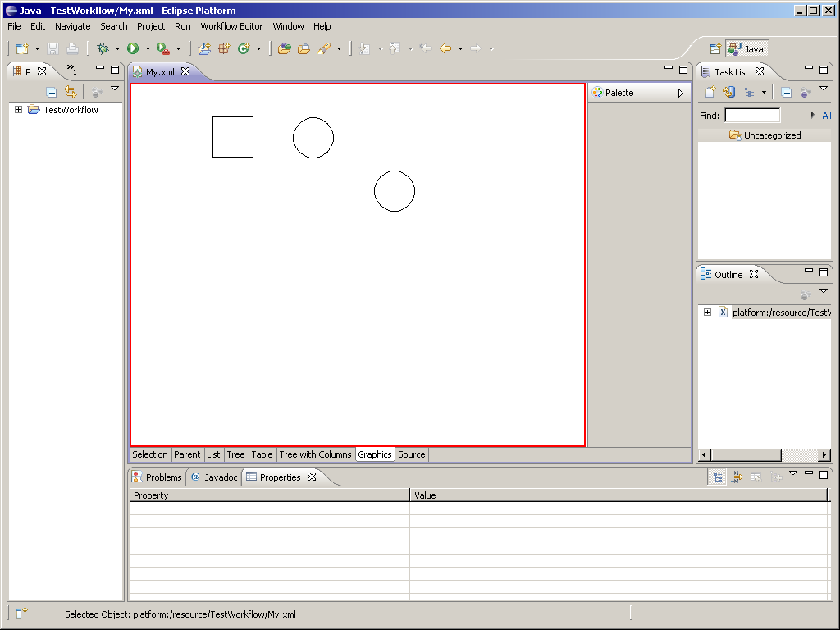This screenshot has width=840, height=630.
Task: Click the Open Perspective icon
Action: tap(715, 49)
